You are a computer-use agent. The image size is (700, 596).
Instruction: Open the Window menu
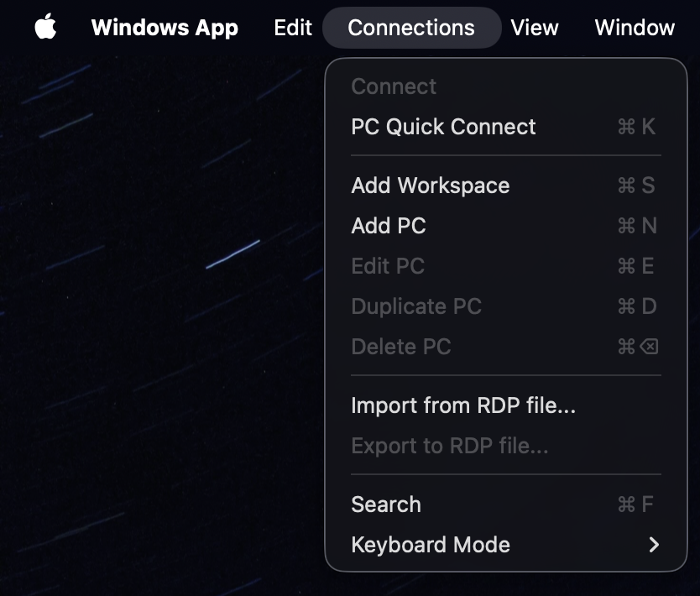coord(635,27)
